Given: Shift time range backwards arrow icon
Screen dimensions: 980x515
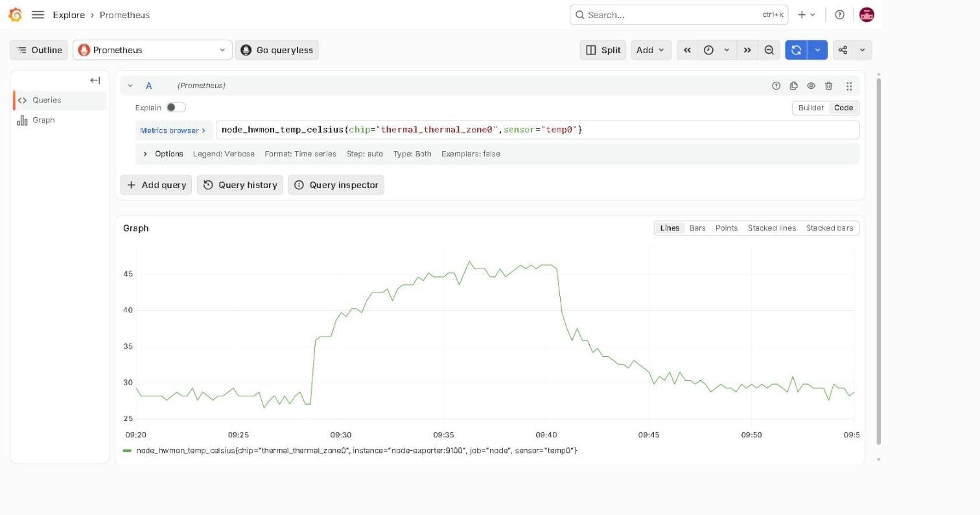Looking at the screenshot, I should [687, 50].
